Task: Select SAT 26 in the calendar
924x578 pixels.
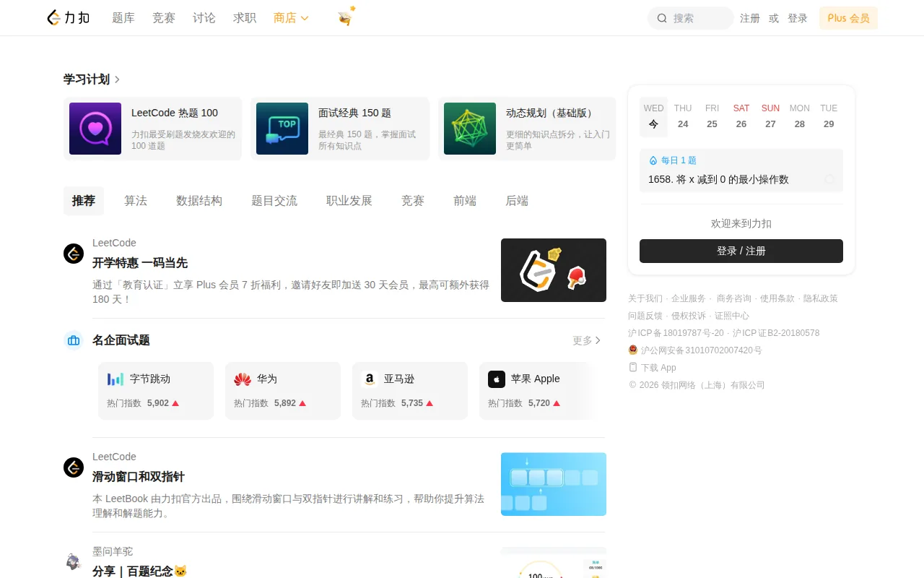Action: click(741, 116)
